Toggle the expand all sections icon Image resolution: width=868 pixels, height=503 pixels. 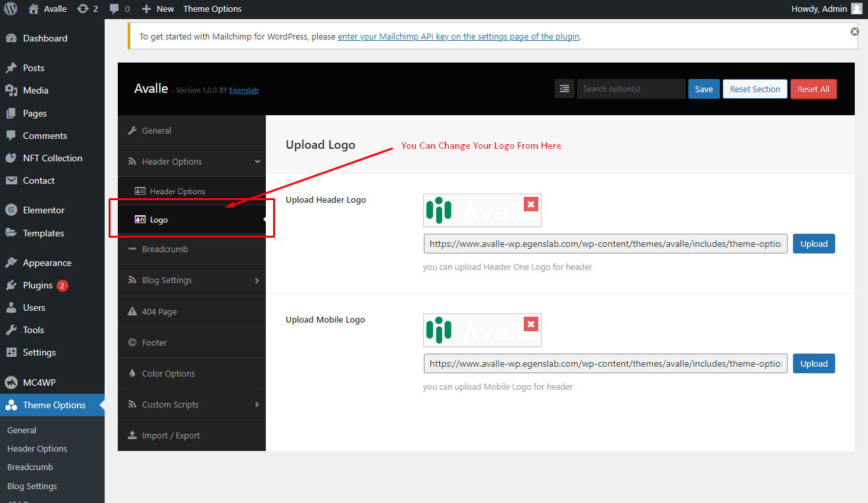tap(565, 89)
